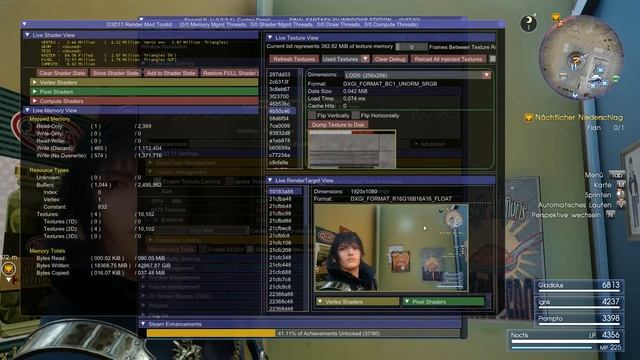Click the render target preview image

(391, 248)
